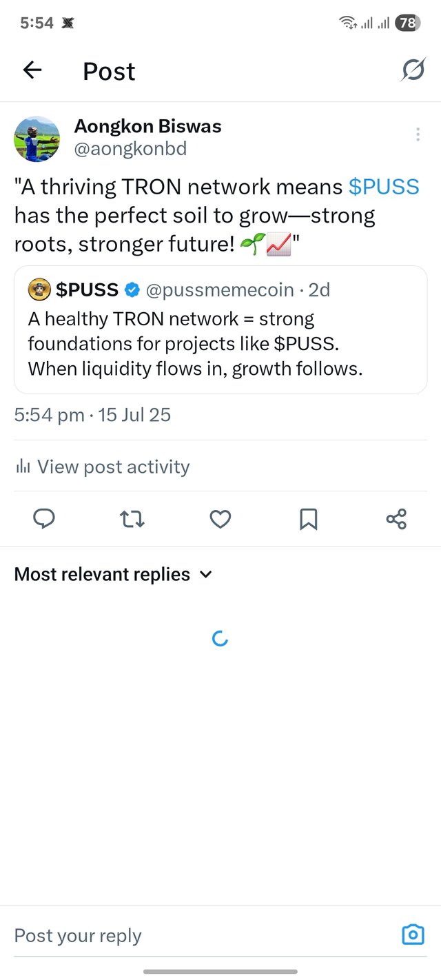The height and width of the screenshot is (980, 441).
Task: Tap the repost arrows icon
Action: (x=132, y=519)
